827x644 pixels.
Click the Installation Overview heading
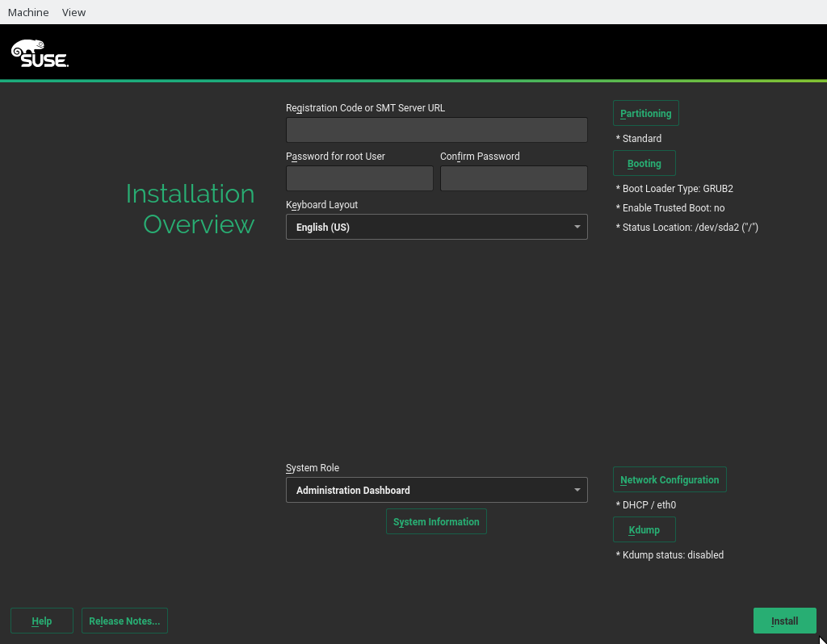click(191, 209)
